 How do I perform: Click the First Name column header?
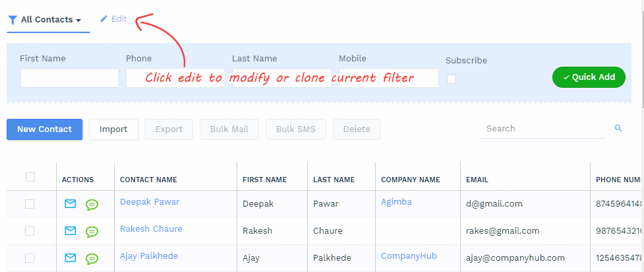[x=264, y=180]
